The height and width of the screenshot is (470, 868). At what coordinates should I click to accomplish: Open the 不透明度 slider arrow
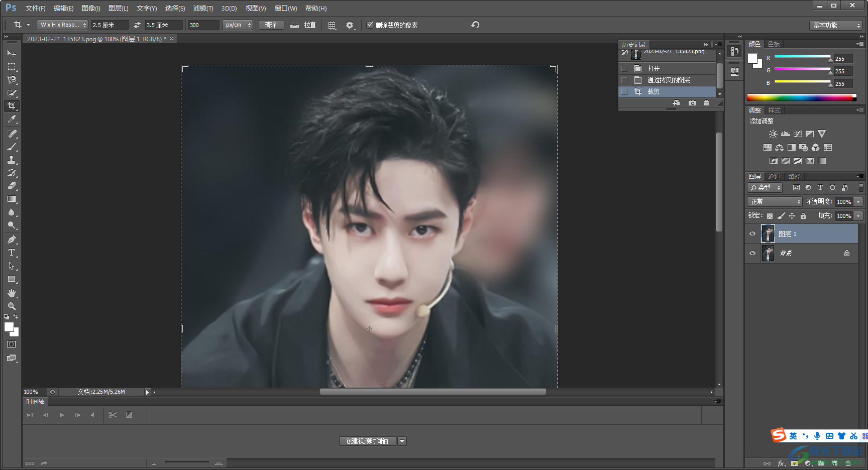click(x=858, y=201)
